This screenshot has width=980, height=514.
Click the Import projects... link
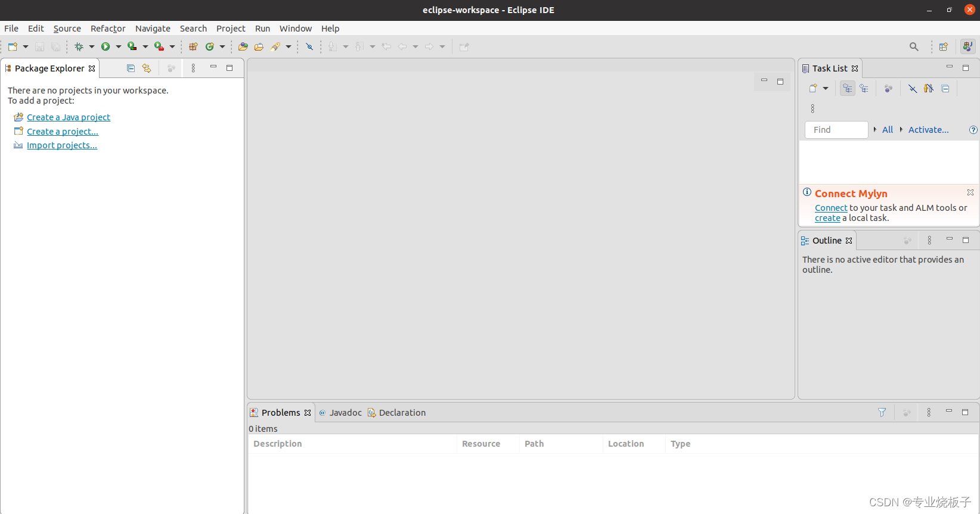pyautogui.click(x=62, y=145)
